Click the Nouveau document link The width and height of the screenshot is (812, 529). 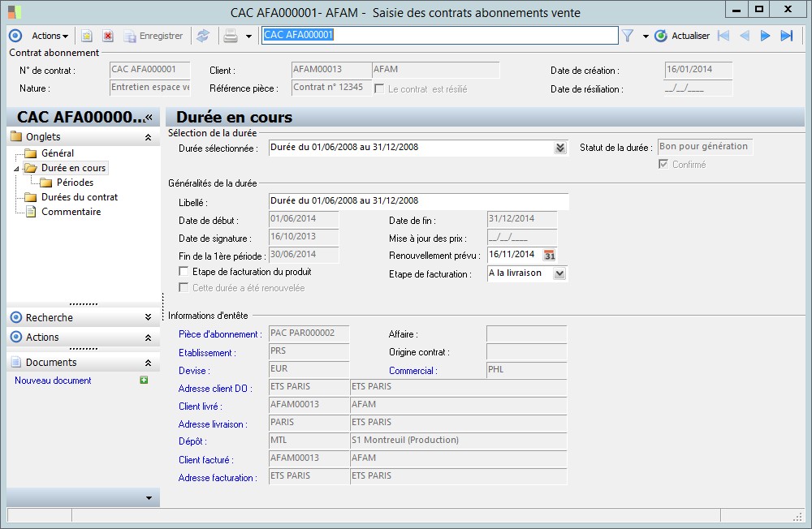53,381
